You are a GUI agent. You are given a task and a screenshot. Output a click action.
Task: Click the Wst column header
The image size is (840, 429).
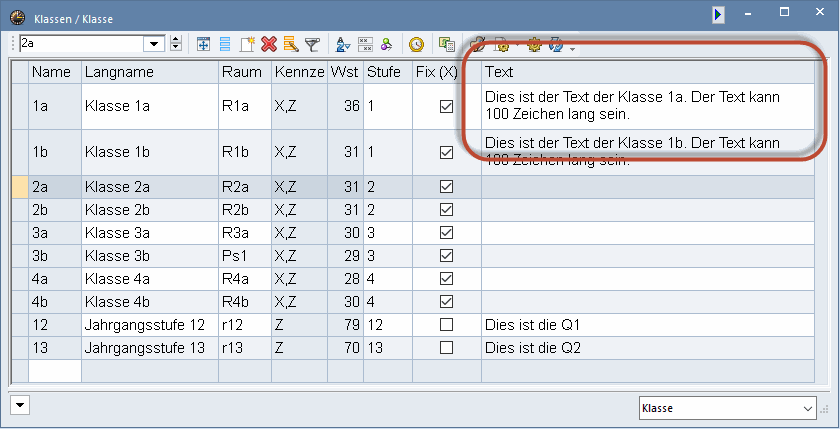346,72
